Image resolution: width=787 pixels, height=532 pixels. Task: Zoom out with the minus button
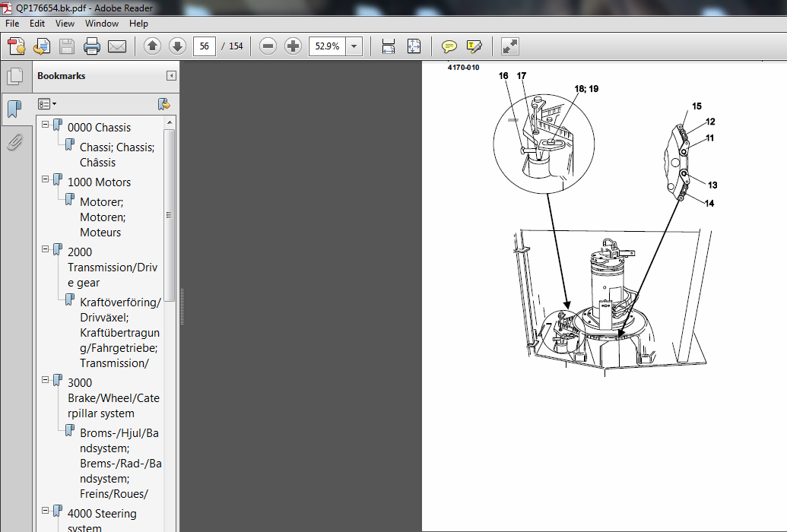[x=268, y=46]
